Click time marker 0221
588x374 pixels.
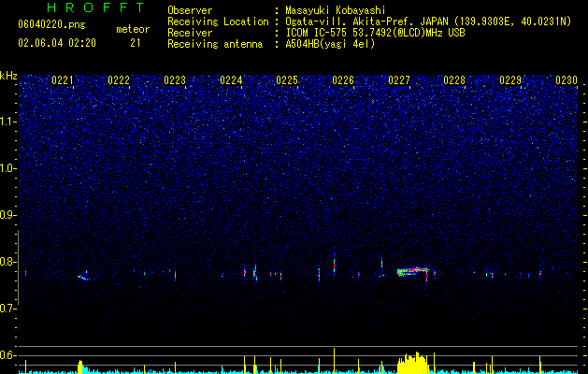click(x=63, y=80)
